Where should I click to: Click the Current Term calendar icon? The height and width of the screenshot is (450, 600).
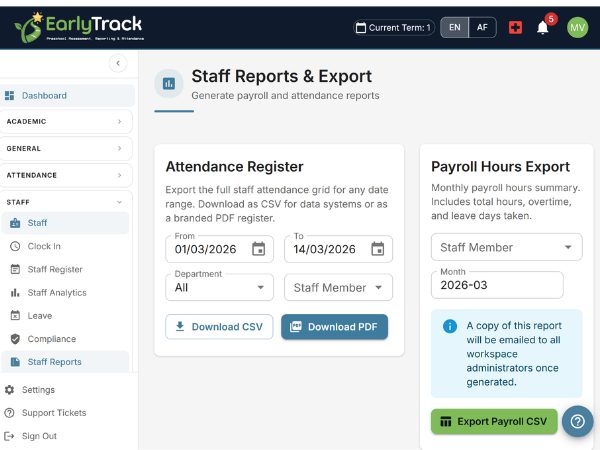click(x=360, y=28)
